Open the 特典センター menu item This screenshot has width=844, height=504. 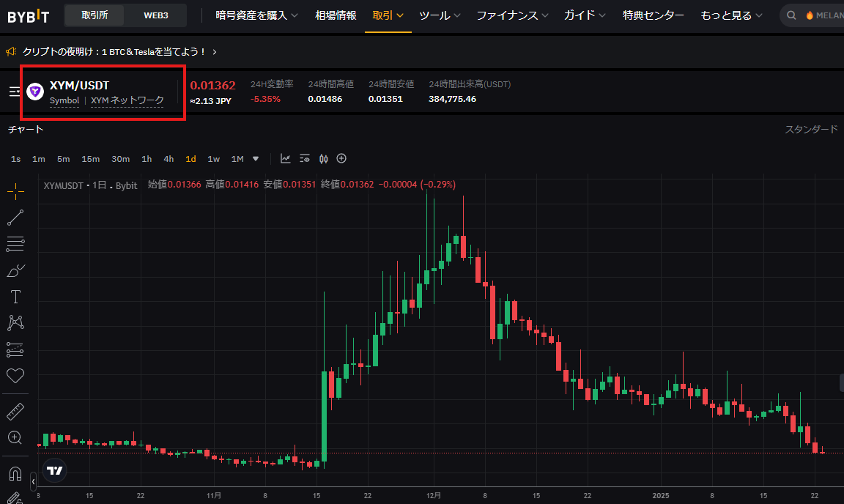click(653, 15)
